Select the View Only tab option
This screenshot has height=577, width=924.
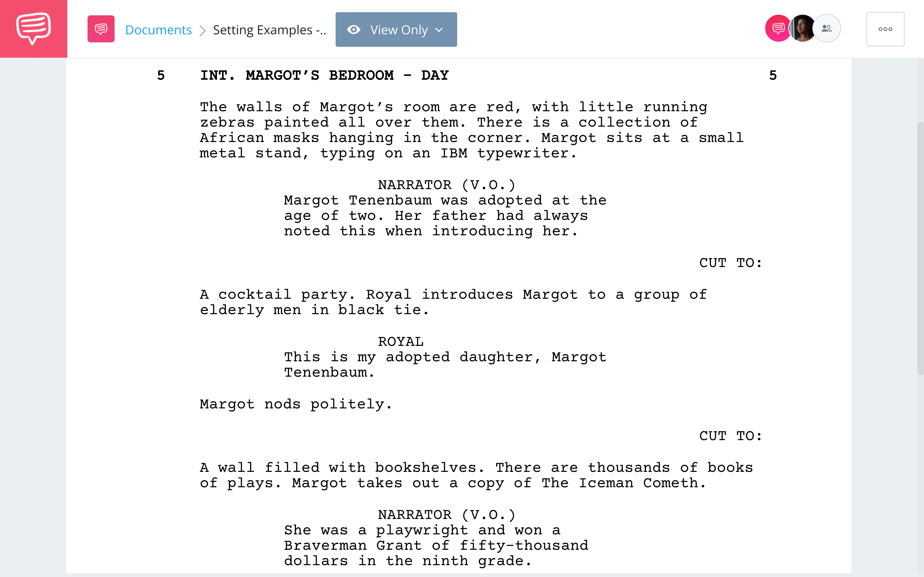[x=396, y=30]
